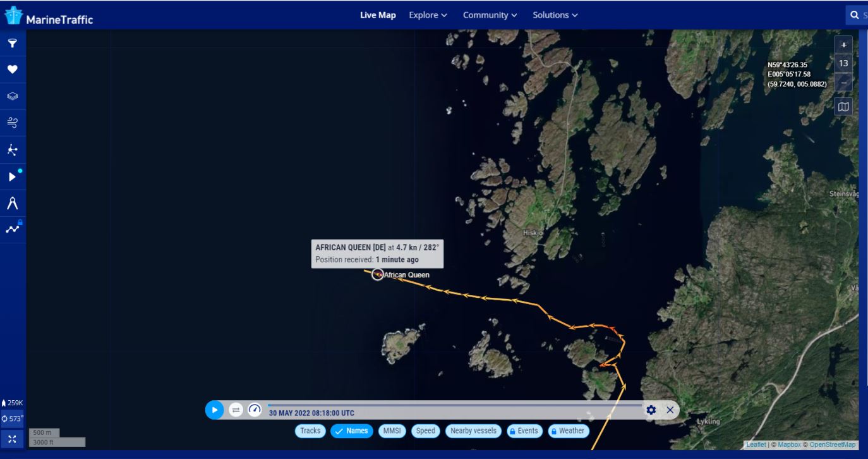
Task: Open the map layers icon
Action: [12, 97]
